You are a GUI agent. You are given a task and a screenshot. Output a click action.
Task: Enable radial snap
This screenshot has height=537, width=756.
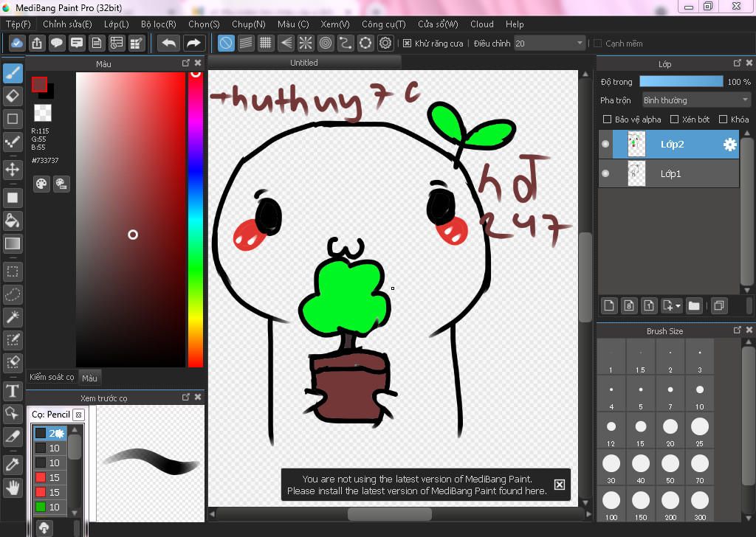pos(305,44)
